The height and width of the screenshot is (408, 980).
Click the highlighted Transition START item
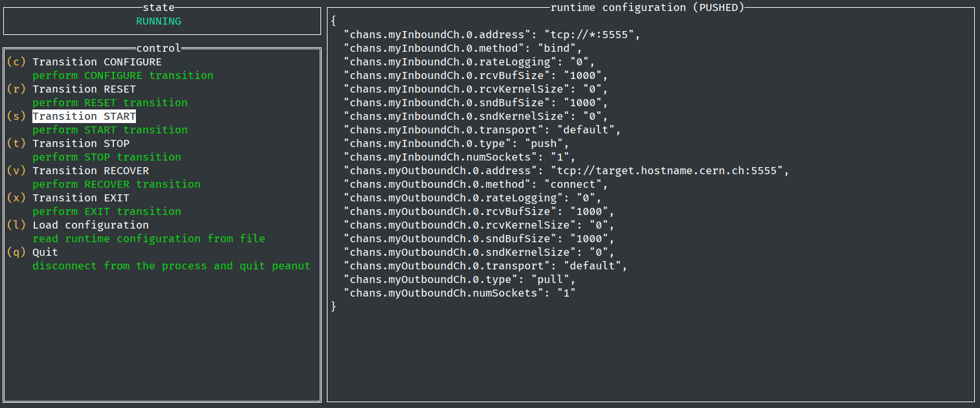tap(84, 117)
